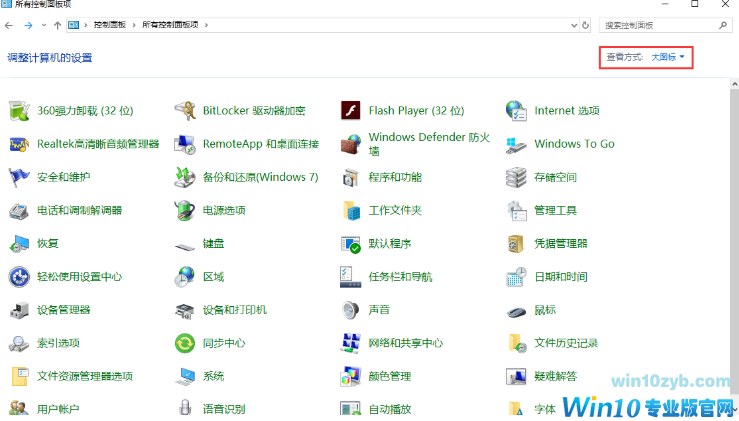Click the Control Panel icon in address bar
Screen dimensions: 739x421
(74, 25)
